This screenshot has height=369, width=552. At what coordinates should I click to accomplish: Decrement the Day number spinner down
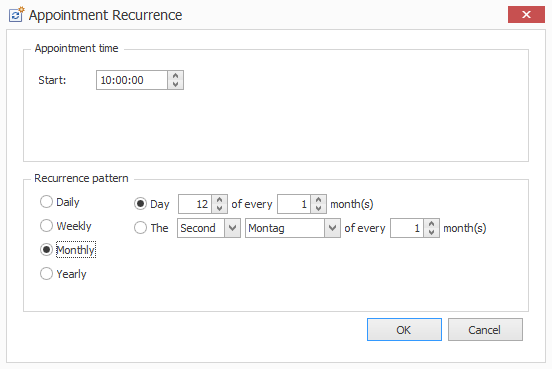[219, 208]
